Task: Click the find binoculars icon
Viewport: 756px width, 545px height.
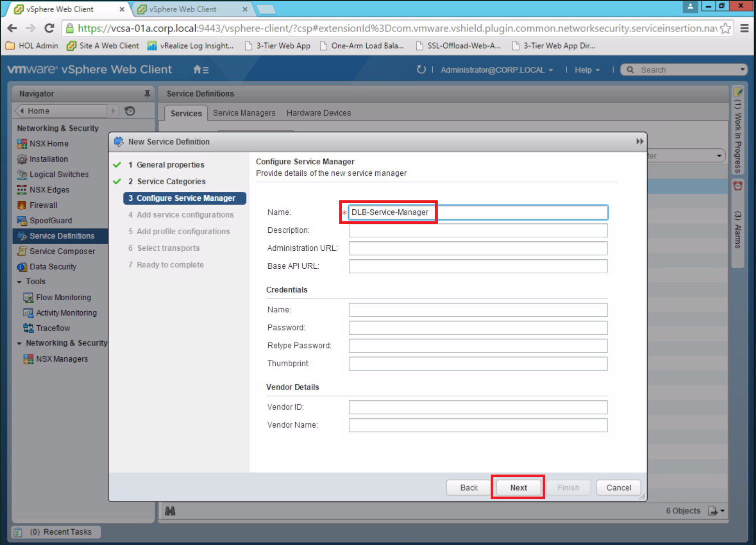Action: pos(170,511)
